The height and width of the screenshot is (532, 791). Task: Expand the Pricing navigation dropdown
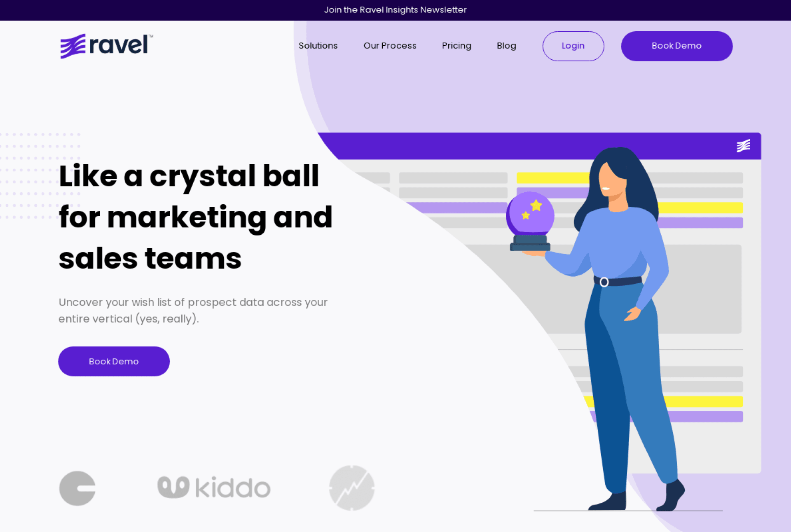(456, 46)
